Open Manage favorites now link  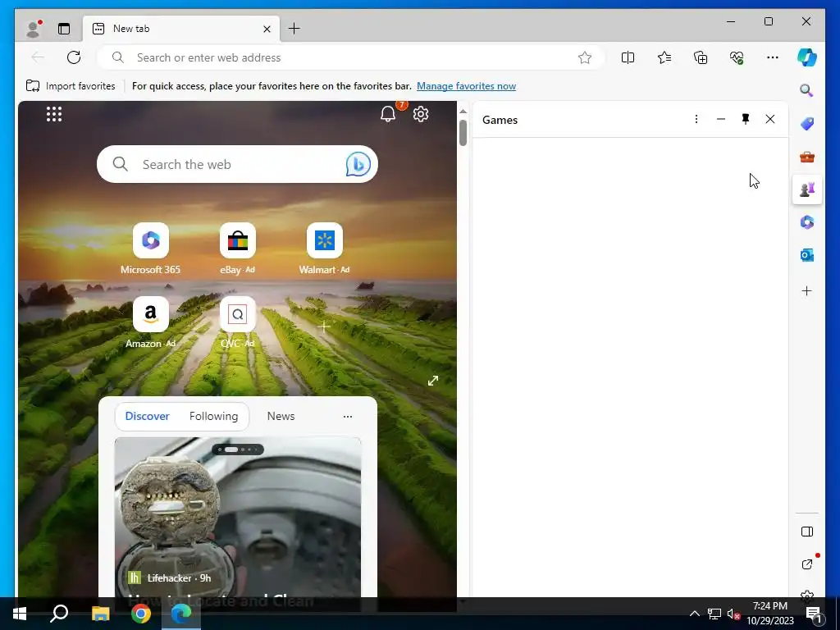(x=466, y=85)
